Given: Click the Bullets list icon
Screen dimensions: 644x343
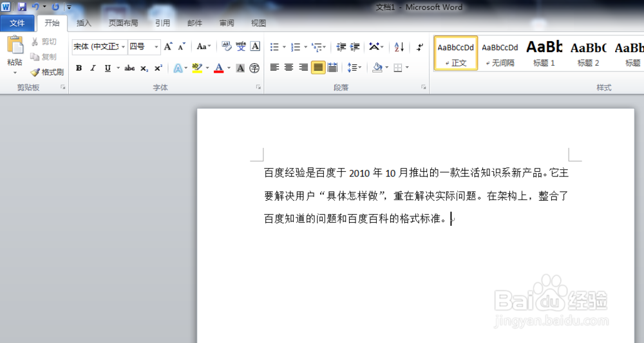Looking at the screenshot, I should coord(274,47).
